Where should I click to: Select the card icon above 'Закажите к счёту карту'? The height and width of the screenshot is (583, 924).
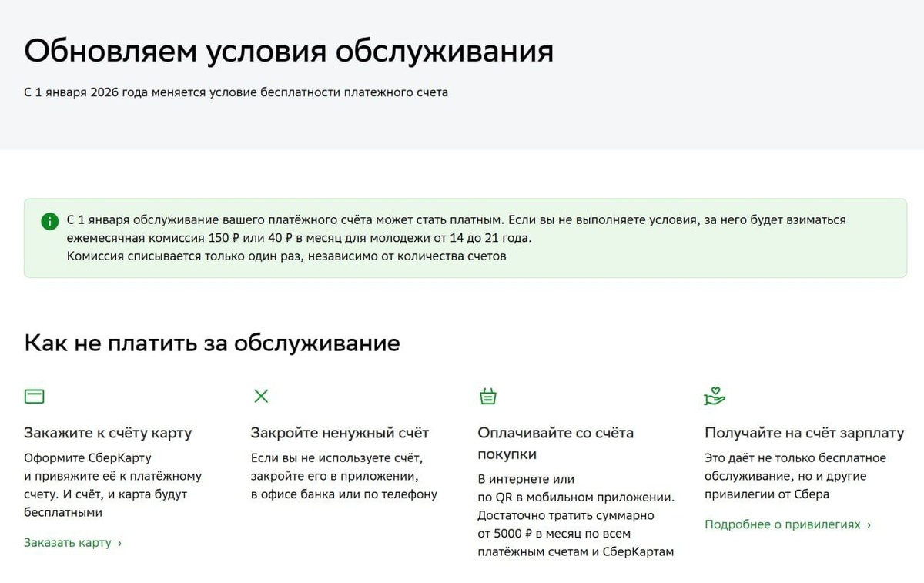[x=34, y=396]
